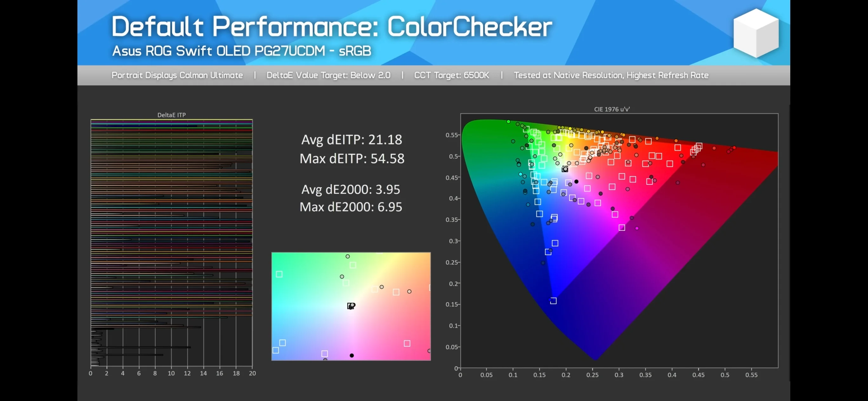Click the "Max dEITP: 54.58" value
The image size is (868, 401).
coord(352,158)
